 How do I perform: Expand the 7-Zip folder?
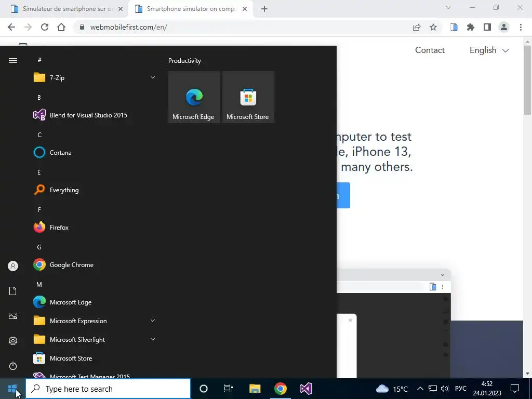click(x=95, y=78)
